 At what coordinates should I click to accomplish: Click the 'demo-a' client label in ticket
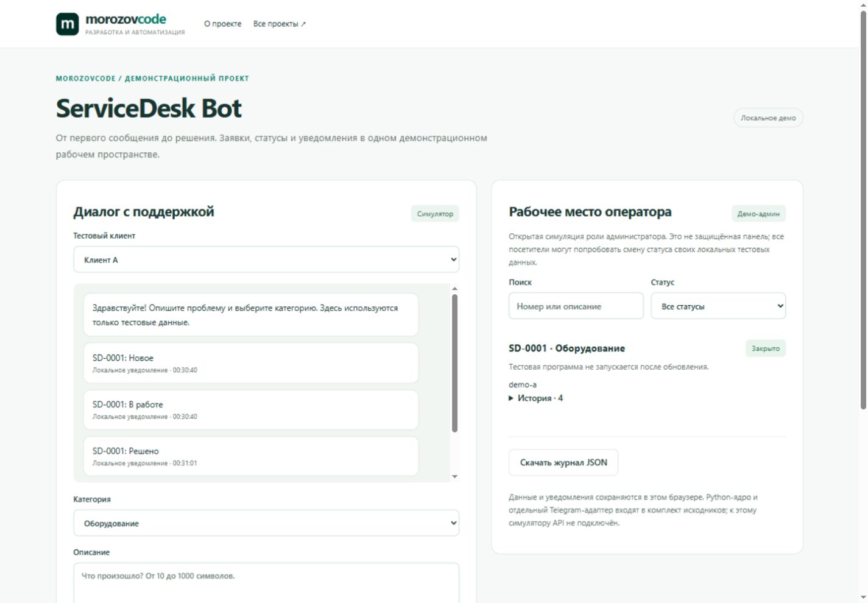point(523,385)
